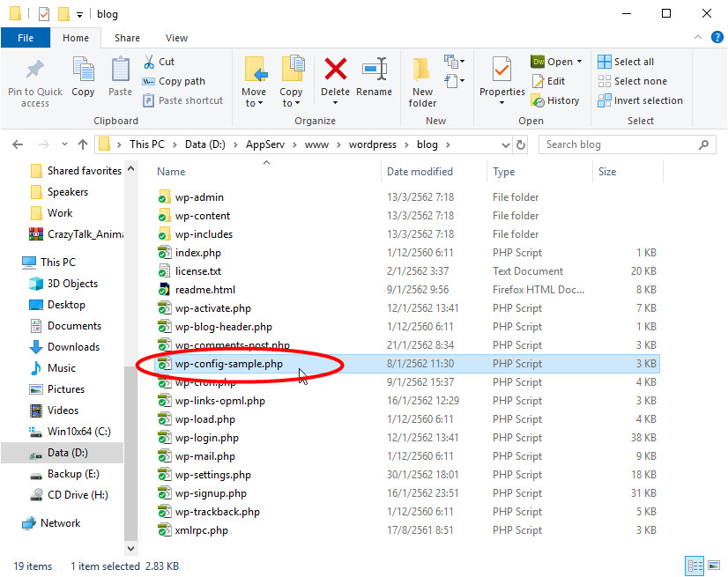Sort files by Date modified column
This screenshot has height=577, width=728.
tap(420, 172)
